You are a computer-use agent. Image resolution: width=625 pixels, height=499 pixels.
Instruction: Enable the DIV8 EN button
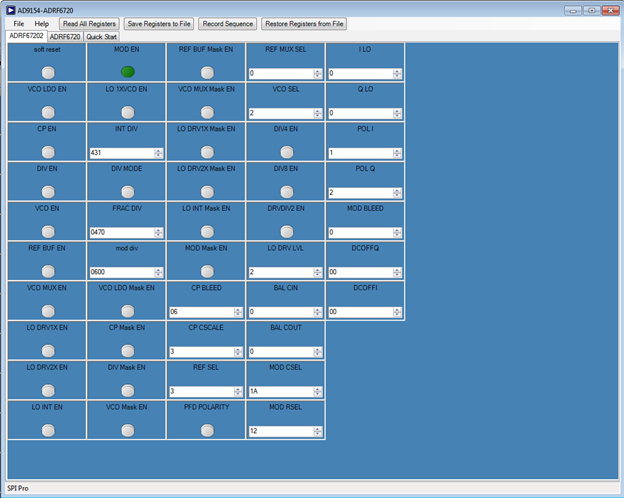point(287,192)
